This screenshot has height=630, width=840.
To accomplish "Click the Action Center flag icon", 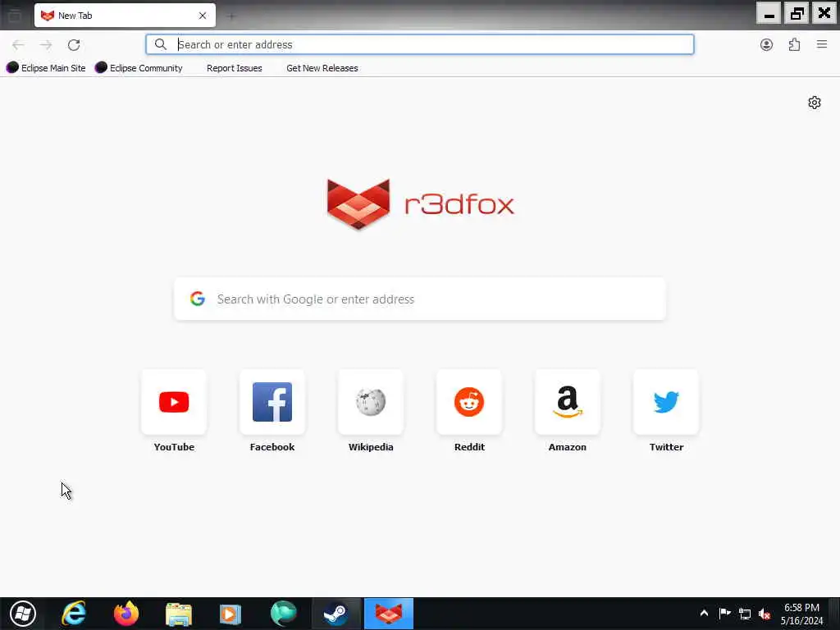I will (x=725, y=614).
